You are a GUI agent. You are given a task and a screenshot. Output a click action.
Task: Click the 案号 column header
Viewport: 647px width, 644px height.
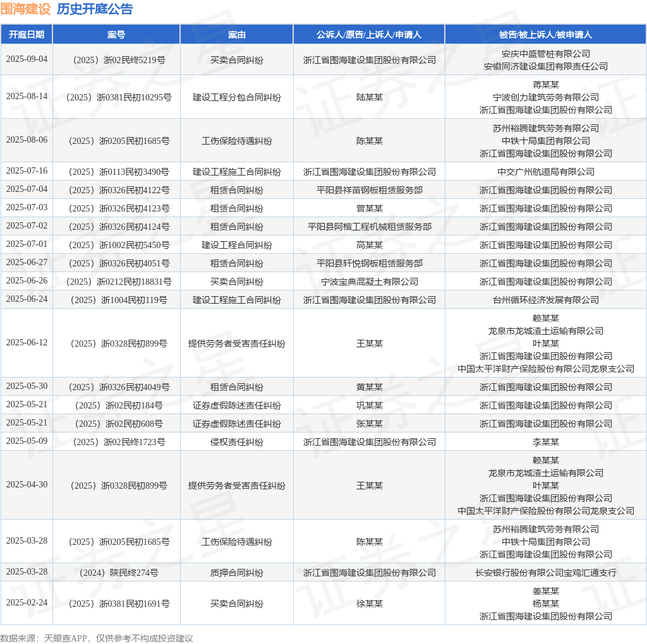click(x=116, y=35)
